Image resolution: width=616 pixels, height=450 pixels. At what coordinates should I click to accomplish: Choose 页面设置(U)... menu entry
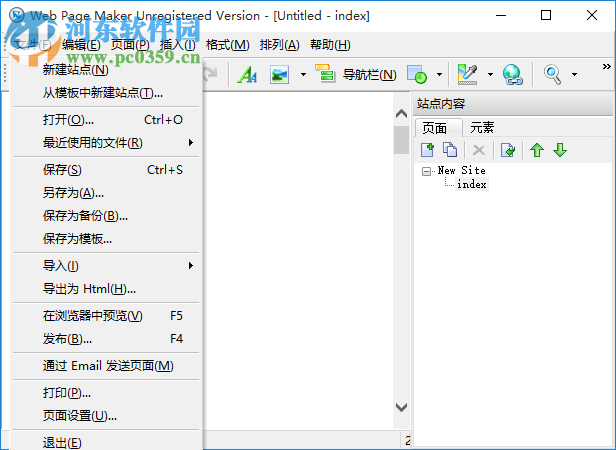[x=106, y=415]
